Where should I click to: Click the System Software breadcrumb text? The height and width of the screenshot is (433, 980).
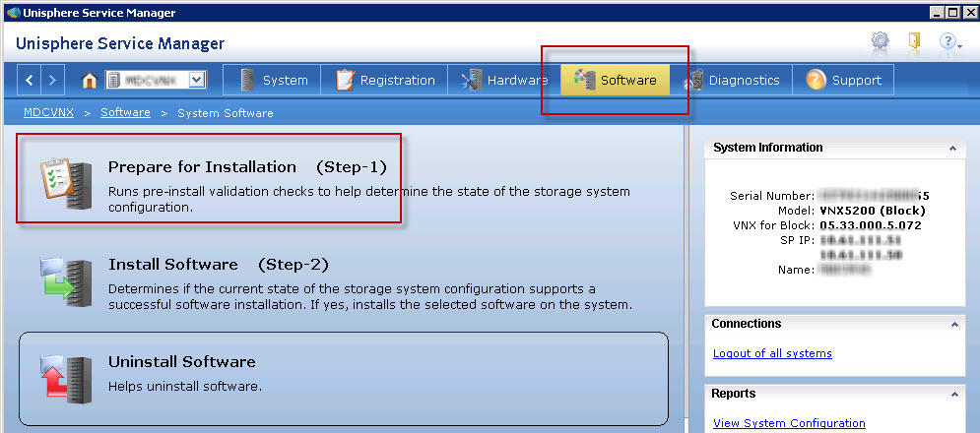(x=225, y=113)
